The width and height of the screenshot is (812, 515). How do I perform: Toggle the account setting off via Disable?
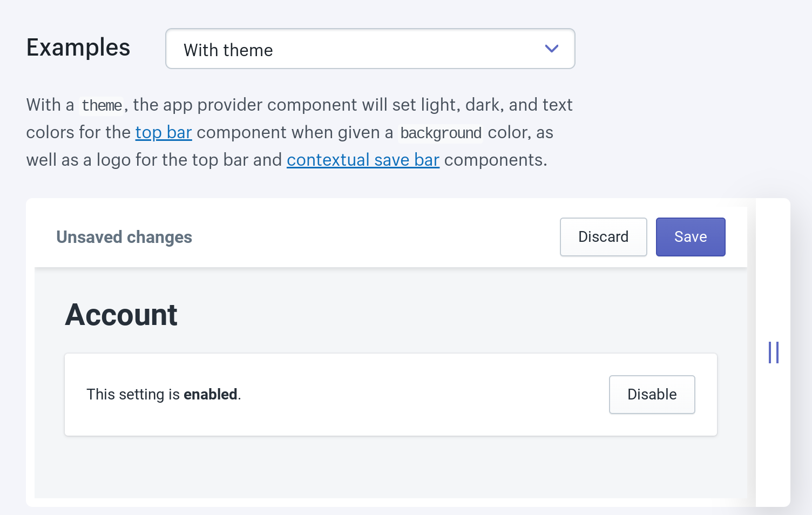click(x=652, y=394)
